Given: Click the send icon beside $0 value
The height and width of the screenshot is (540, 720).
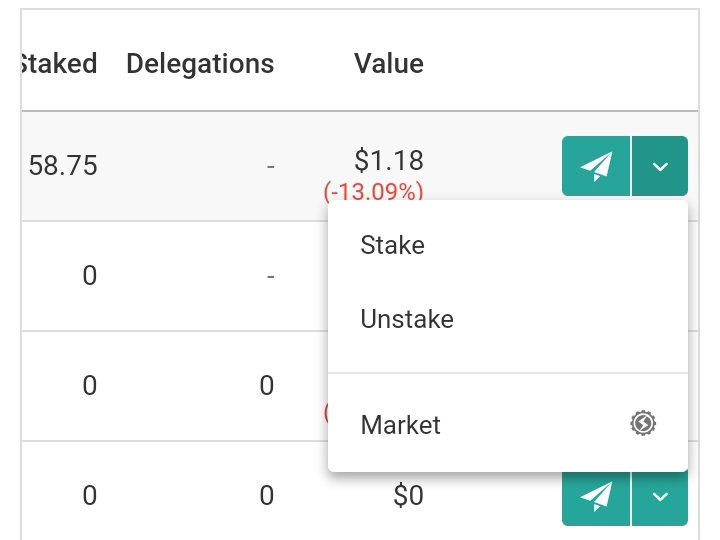Looking at the screenshot, I should point(596,496).
